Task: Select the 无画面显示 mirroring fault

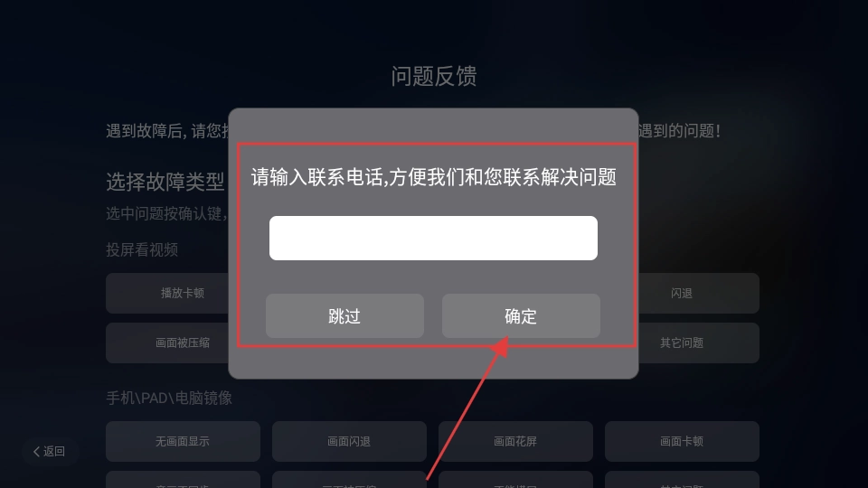Action: pos(183,442)
